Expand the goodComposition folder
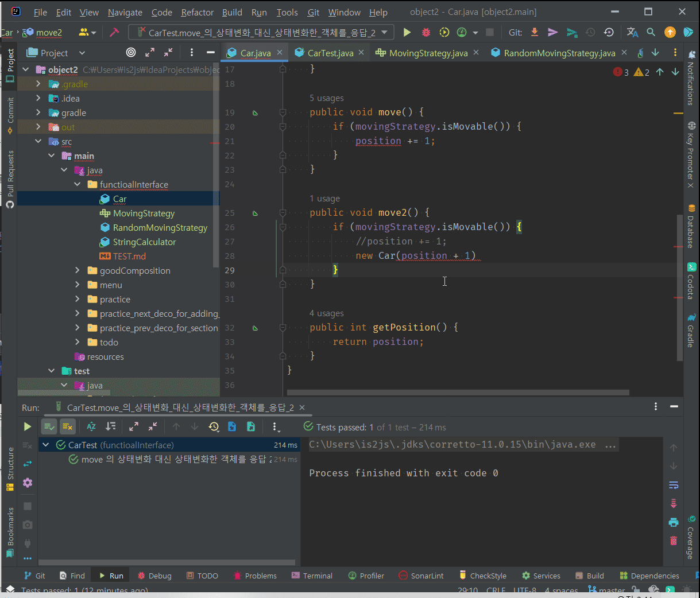Screen dimensions: 700x598 pyautogui.click(x=78, y=271)
